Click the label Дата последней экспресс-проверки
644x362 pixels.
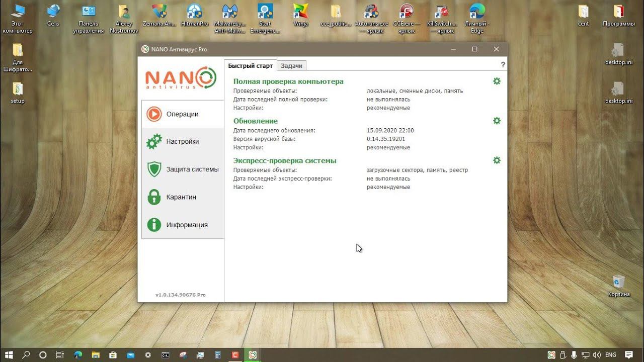(283, 178)
